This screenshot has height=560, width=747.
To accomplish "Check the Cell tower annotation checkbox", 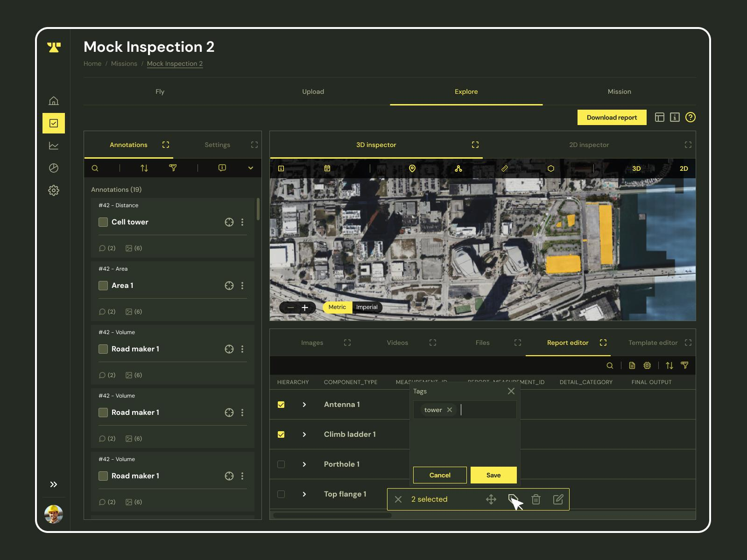I will click(x=103, y=222).
